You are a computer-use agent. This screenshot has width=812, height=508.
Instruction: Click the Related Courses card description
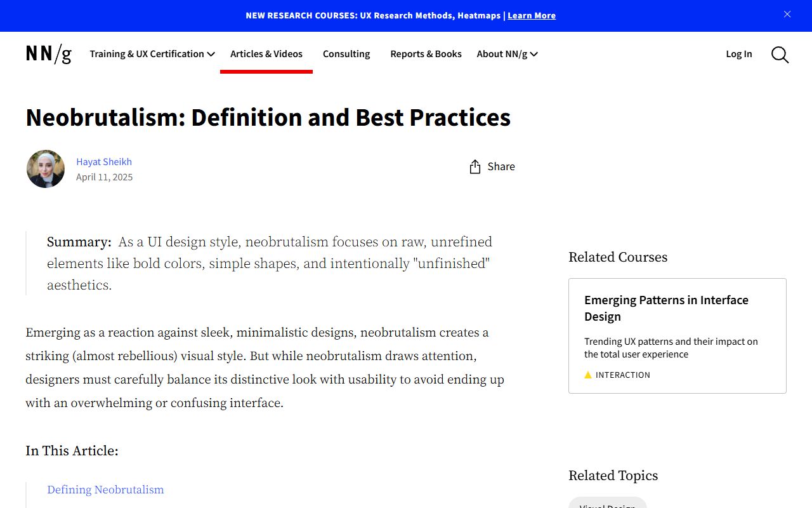[x=671, y=348]
